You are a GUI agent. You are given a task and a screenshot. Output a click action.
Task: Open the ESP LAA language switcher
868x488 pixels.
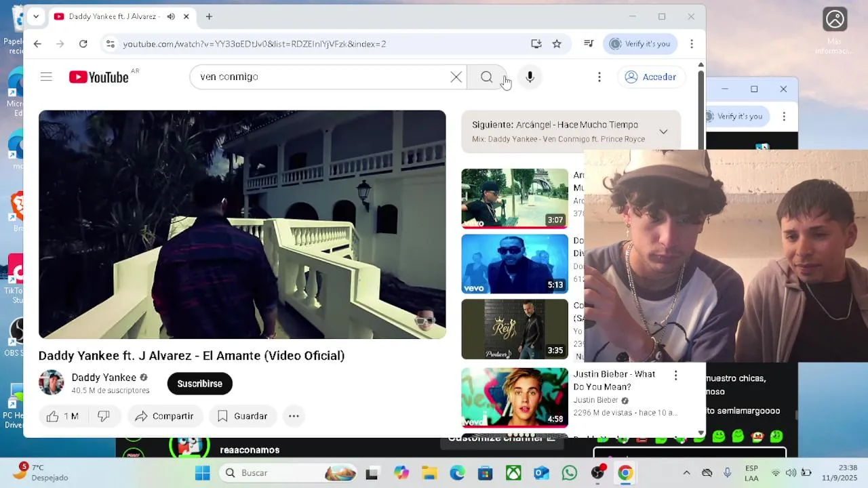click(751, 473)
